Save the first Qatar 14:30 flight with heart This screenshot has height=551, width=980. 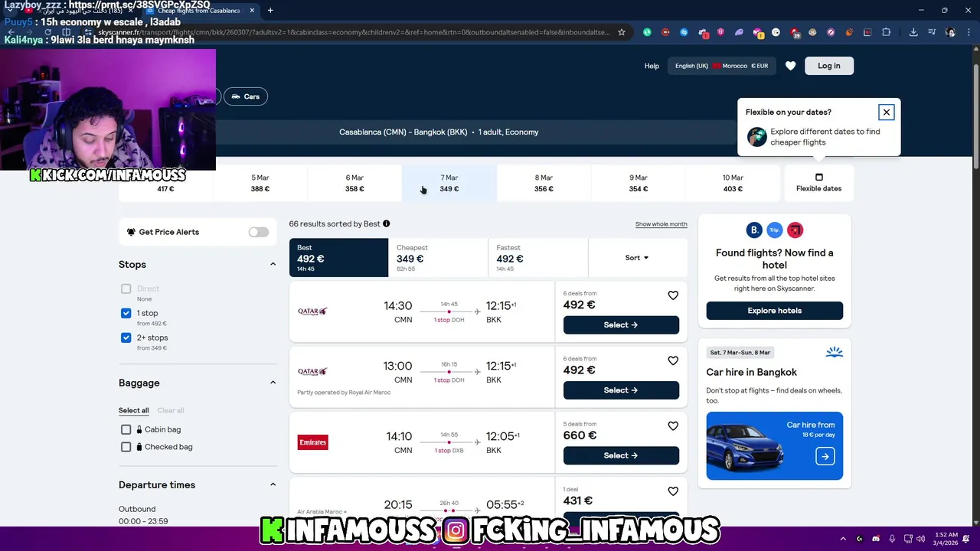(x=673, y=295)
